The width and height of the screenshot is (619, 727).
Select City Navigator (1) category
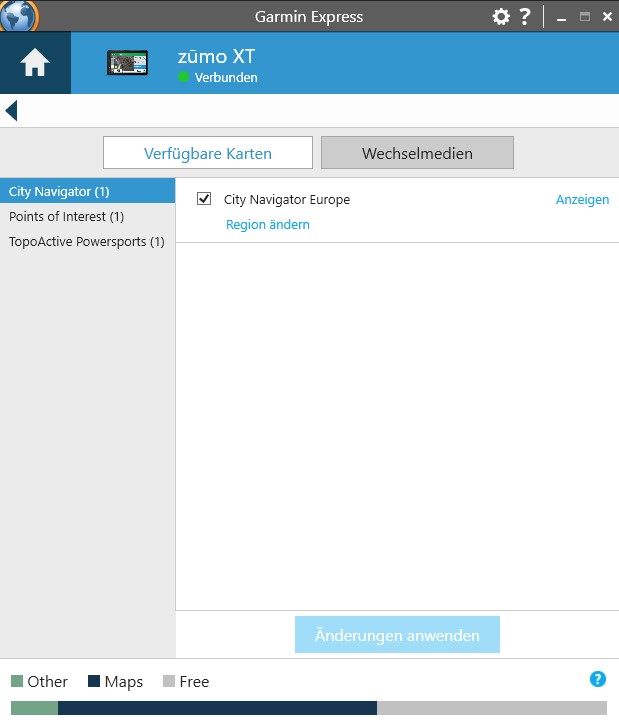pyautogui.click(x=87, y=191)
